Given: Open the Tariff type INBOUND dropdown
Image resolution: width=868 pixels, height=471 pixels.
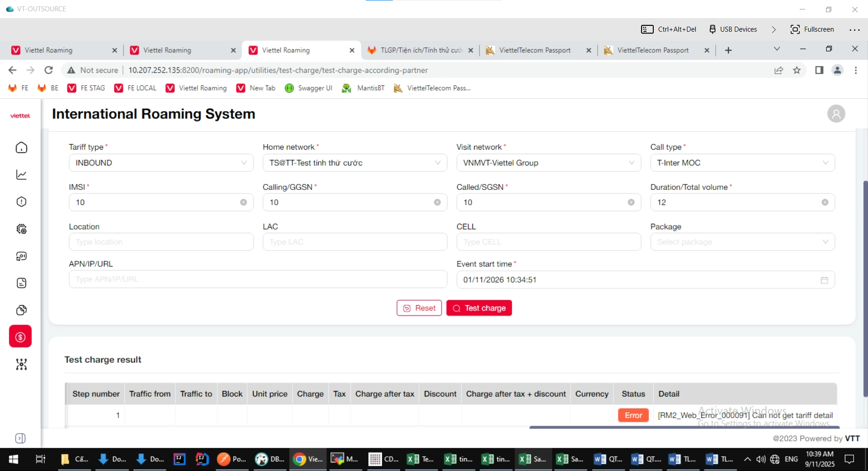Looking at the screenshot, I should click(x=161, y=163).
